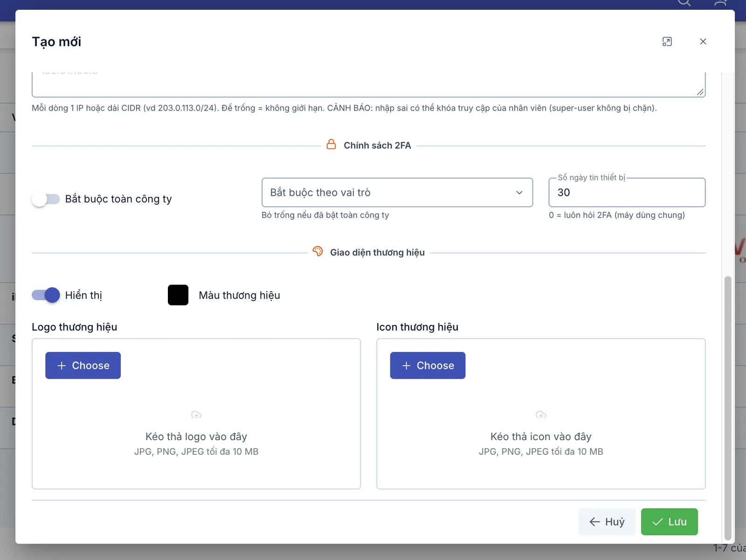Pick the Màu thương hiệu black color swatch
746x560 pixels.
point(178,295)
